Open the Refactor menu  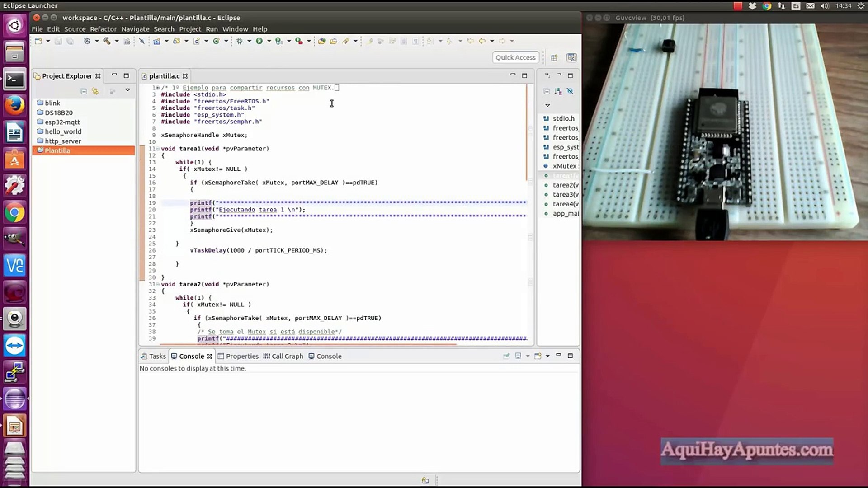[103, 29]
